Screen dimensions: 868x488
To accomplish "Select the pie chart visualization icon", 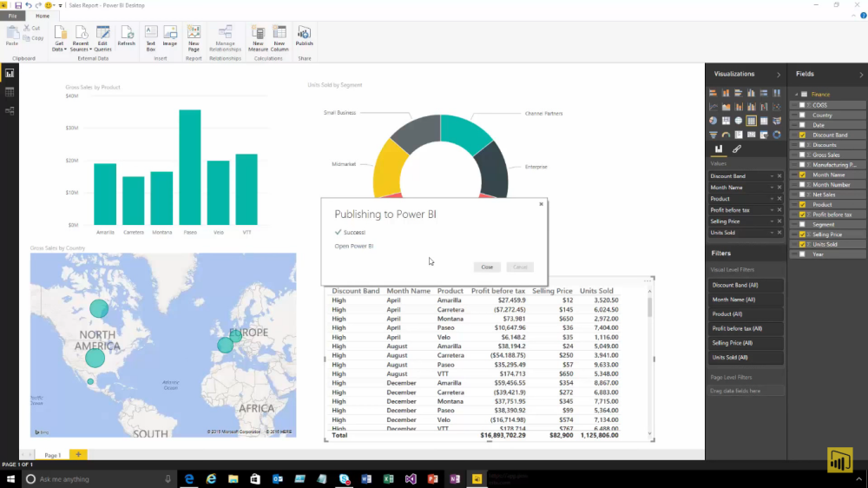I will click(x=713, y=120).
